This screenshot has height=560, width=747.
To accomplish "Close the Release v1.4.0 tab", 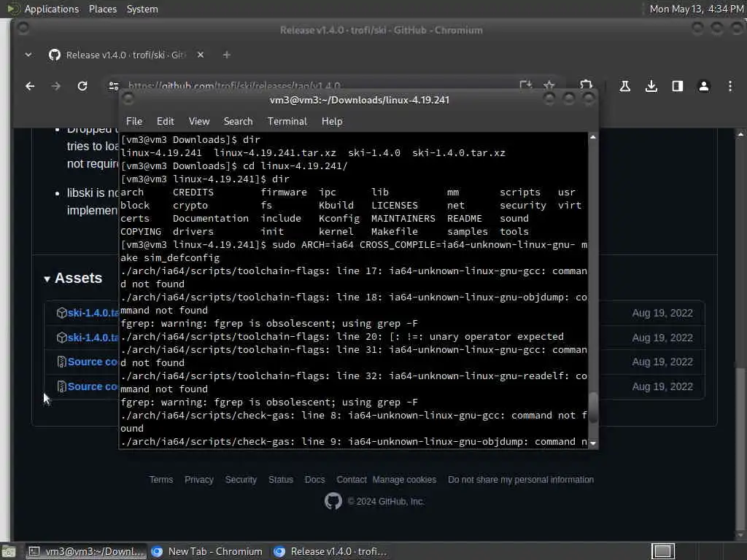I will [201, 55].
